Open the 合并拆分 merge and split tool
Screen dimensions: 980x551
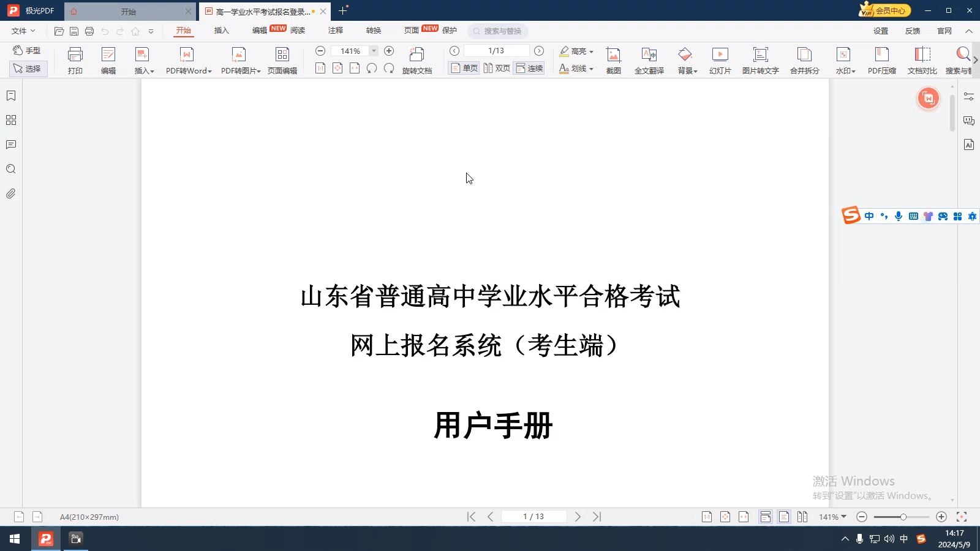pos(804,59)
